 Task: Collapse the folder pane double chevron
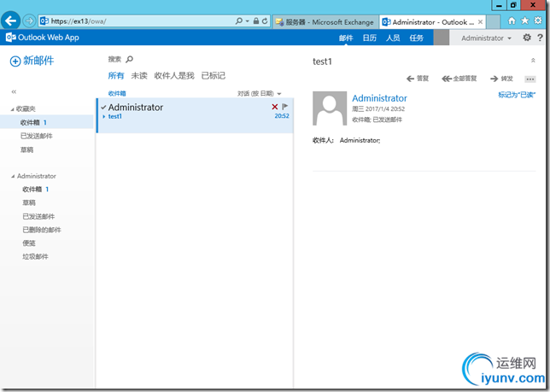click(x=14, y=92)
